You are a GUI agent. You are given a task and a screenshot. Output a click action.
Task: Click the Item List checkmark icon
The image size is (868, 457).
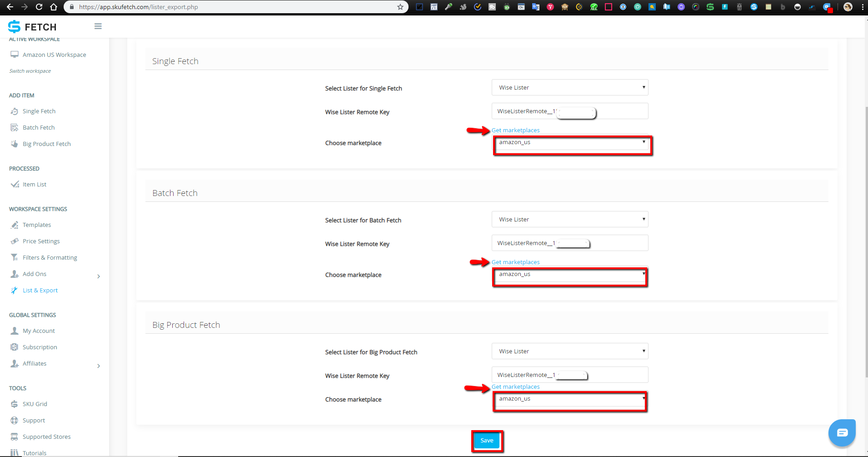coord(15,185)
